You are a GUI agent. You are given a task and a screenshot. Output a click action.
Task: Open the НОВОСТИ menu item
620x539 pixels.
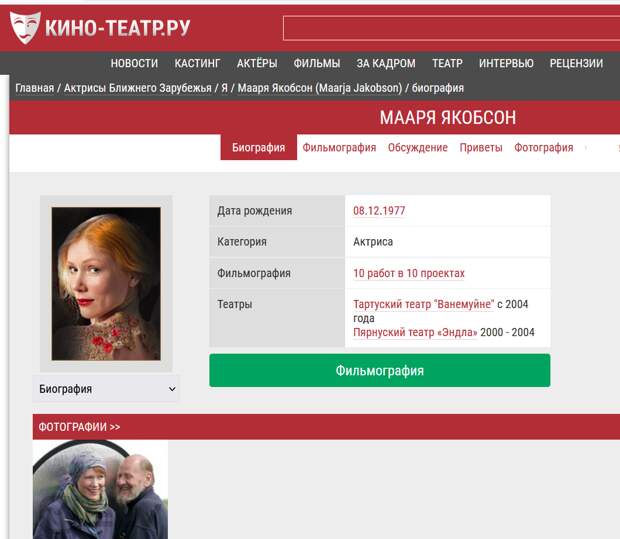(x=134, y=63)
